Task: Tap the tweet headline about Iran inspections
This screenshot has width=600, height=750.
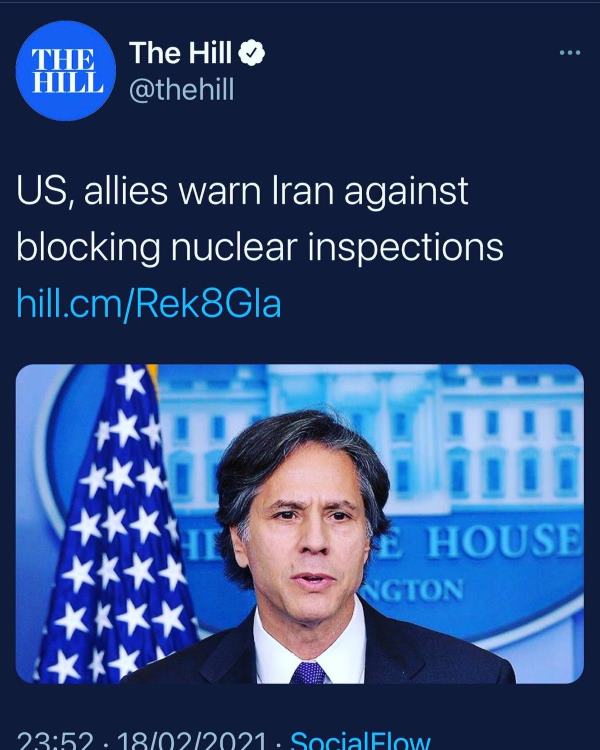Action: [x=260, y=219]
